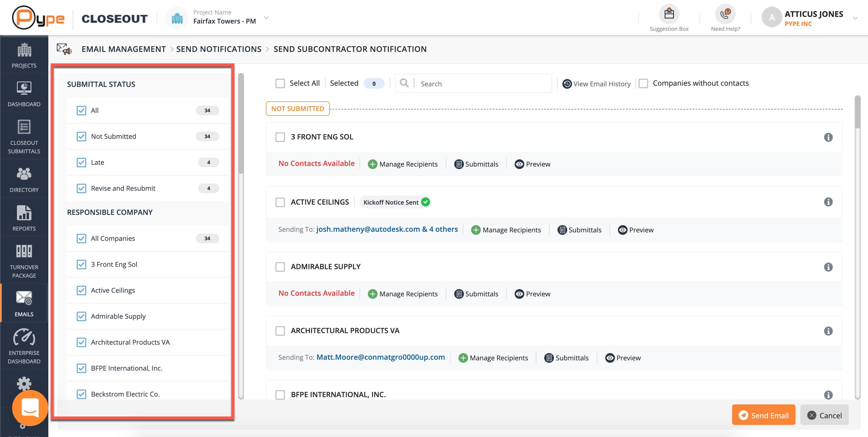Click the Enterprise Dashboard gauge icon
The width and height of the screenshot is (868, 437).
(x=24, y=337)
